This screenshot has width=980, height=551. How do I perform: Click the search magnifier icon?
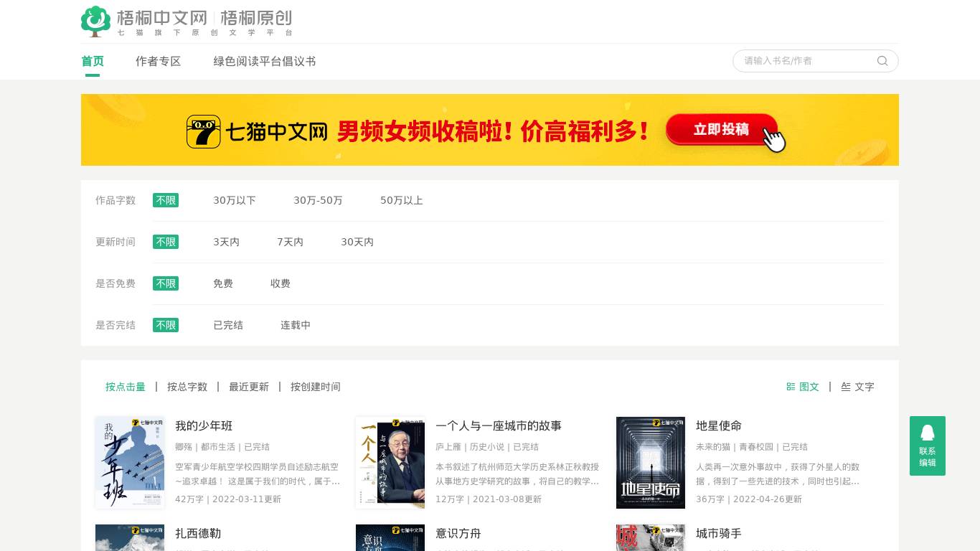[882, 61]
